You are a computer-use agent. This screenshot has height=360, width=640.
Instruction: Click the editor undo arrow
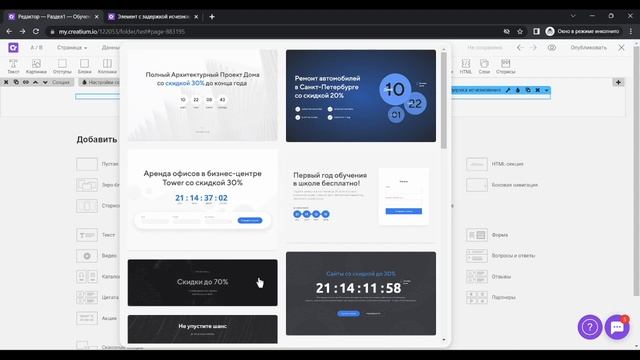520,48
